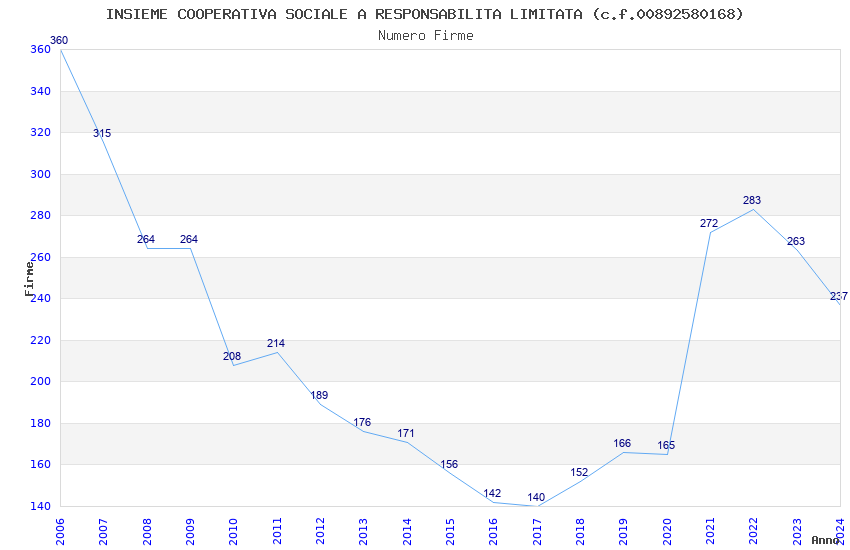Click the y-axis tick 340
This screenshot has height=550, width=850.
click(x=41, y=91)
